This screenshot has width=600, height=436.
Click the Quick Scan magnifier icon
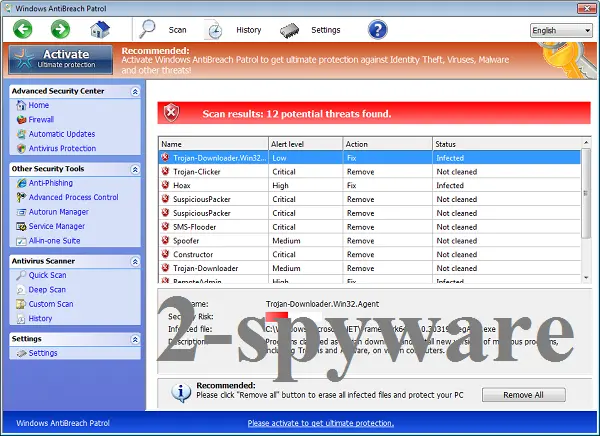click(x=21, y=275)
